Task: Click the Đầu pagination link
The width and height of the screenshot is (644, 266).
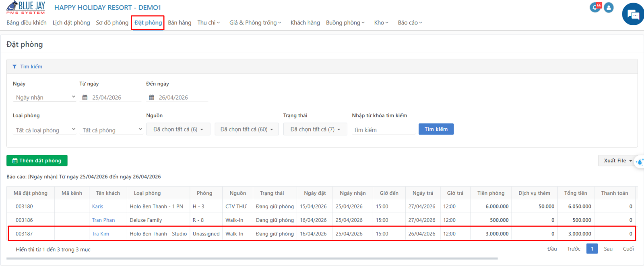Action: (x=552, y=249)
